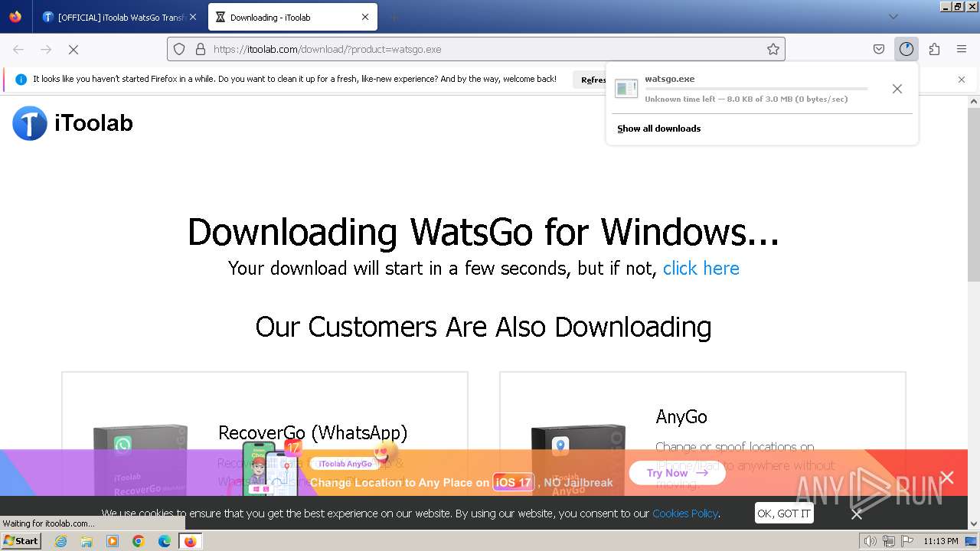Dismiss the Firefox refresh notification bar
Viewport: 980px width, 551px height.
tap(962, 80)
